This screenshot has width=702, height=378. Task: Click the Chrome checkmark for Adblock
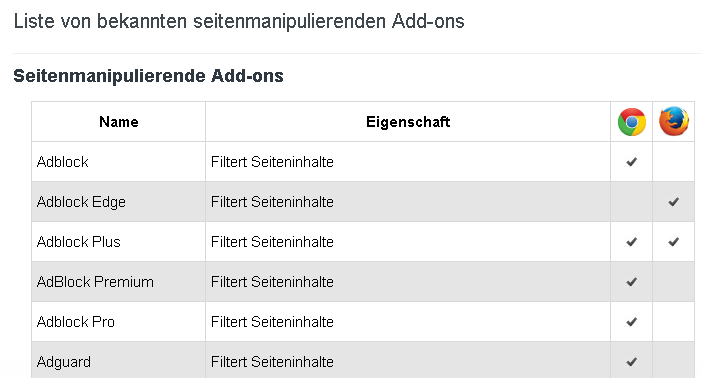coord(631,162)
